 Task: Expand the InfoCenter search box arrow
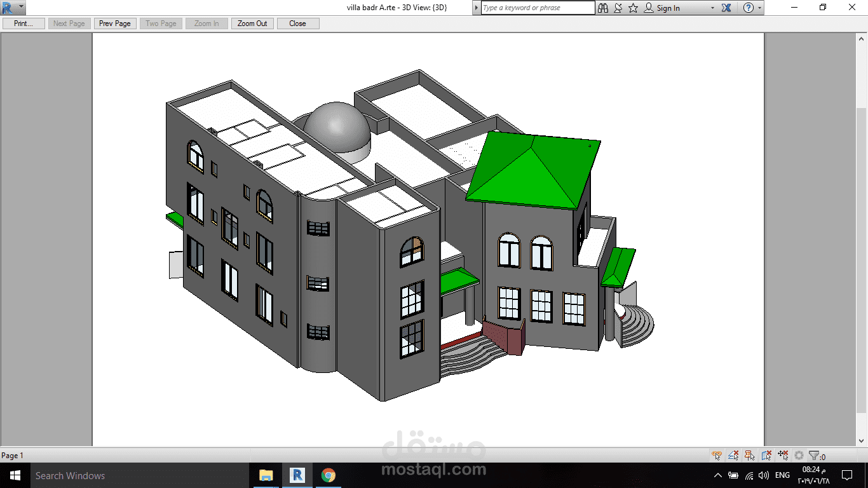click(x=477, y=8)
